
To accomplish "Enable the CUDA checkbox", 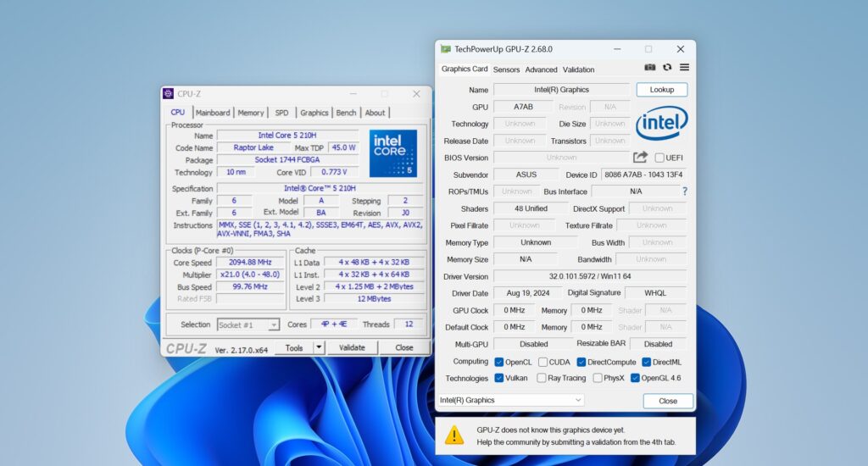I will 542,362.
